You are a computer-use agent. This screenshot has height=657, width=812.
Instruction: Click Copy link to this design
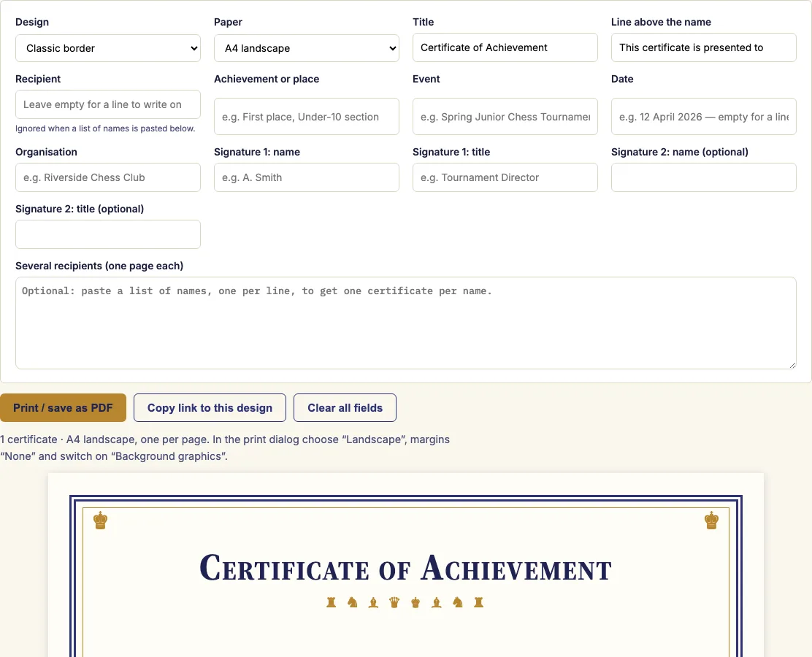[x=210, y=408]
